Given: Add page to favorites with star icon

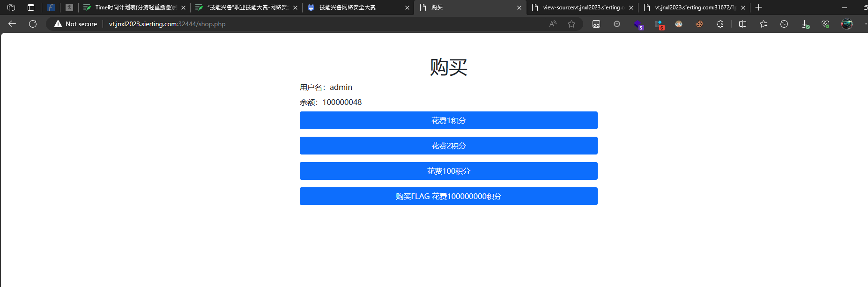Looking at the screenshot, I should pyautogui.click(x=571, y=24).
